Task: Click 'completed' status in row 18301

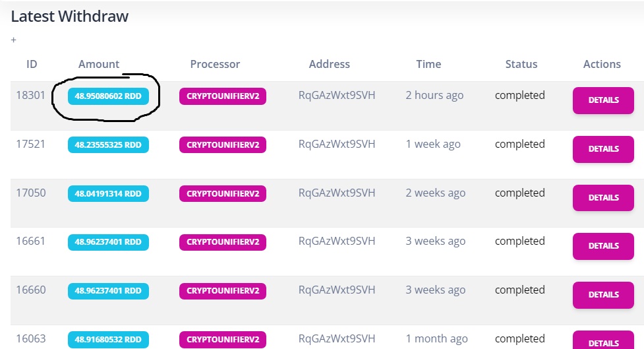Action: (x=520, y=96)
